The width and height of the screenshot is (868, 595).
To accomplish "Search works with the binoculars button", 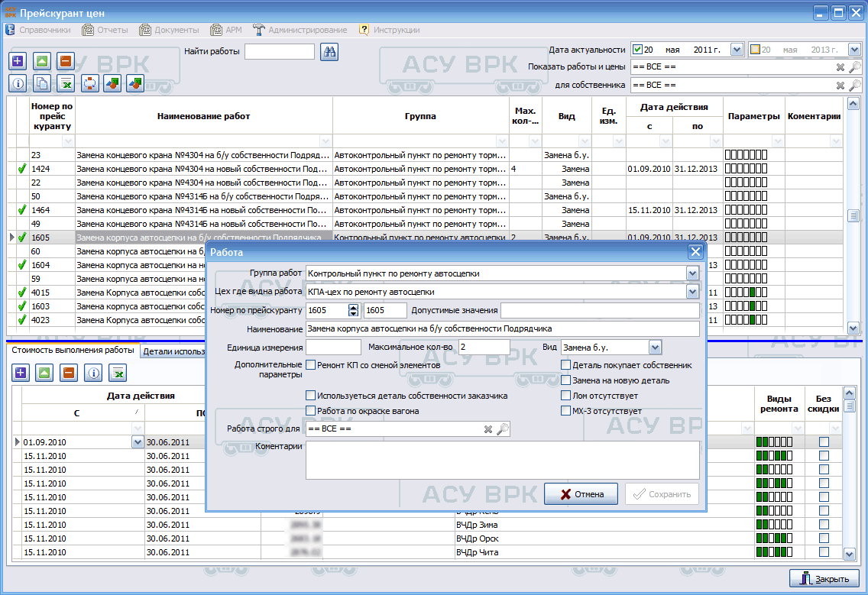I will [329, 52].
